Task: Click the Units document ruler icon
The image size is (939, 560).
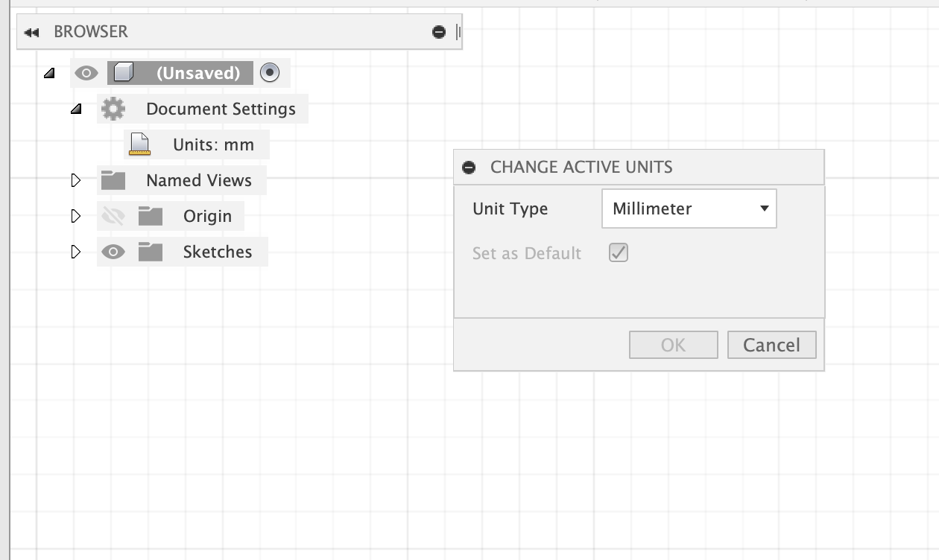Action: coord(139,144)
